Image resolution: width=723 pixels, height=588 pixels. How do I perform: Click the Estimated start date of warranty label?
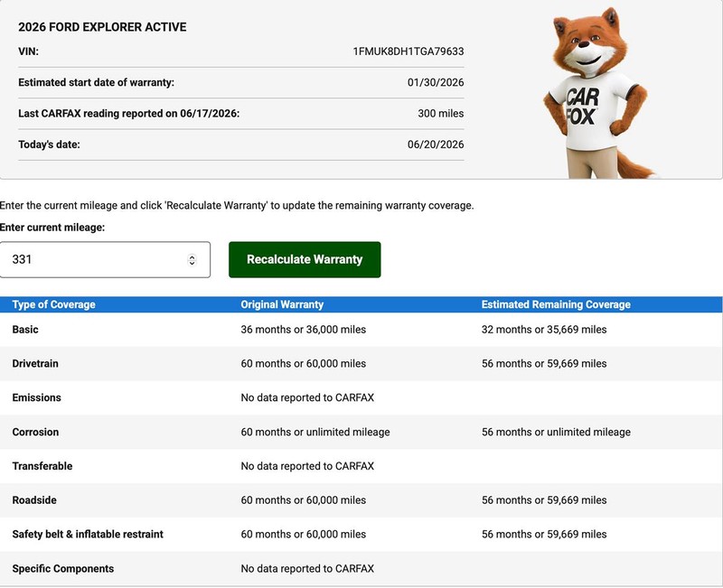97,82
